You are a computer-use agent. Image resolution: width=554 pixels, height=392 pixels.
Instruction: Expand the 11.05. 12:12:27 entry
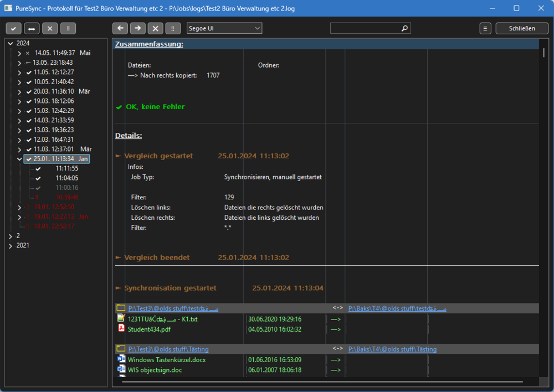19,73
